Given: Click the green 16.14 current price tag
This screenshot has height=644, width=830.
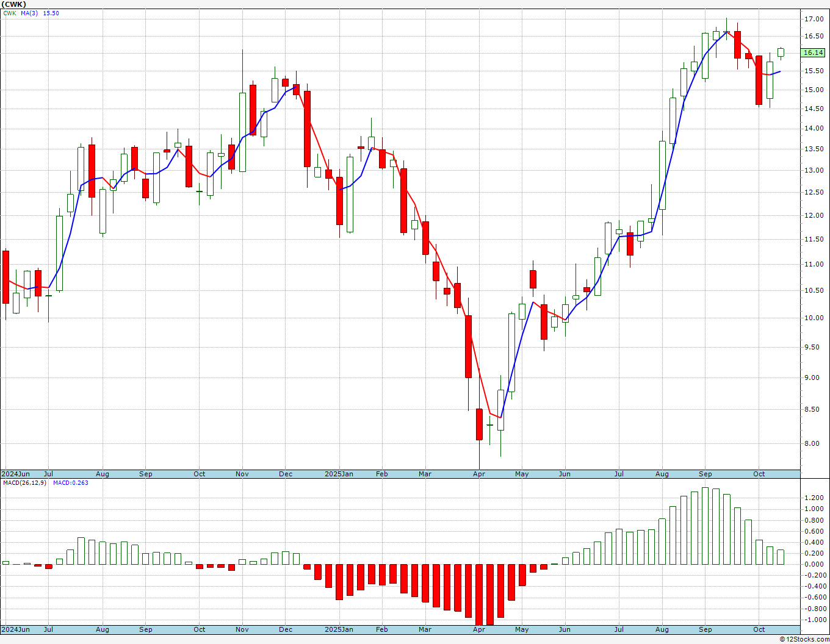Looking at the screenshot, I should [813, 53].
